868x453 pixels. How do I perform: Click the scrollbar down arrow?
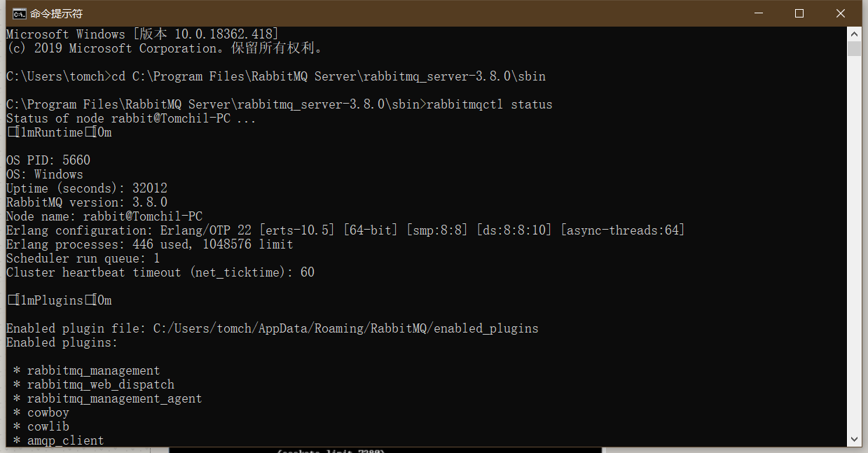click(854, 440)
